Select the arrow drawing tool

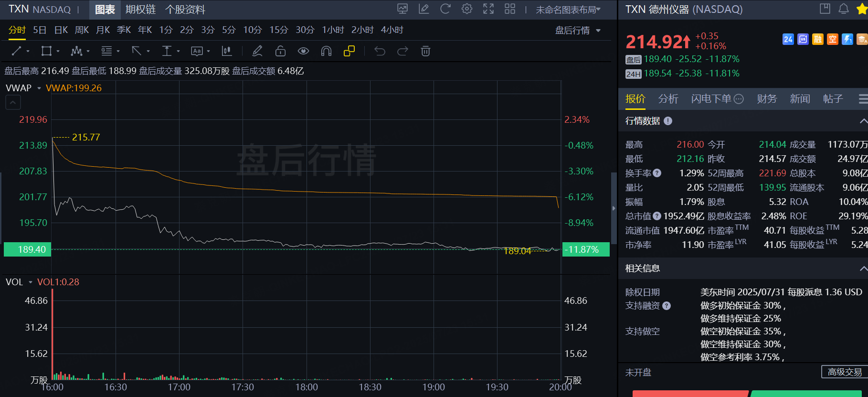tap(137, 51)
